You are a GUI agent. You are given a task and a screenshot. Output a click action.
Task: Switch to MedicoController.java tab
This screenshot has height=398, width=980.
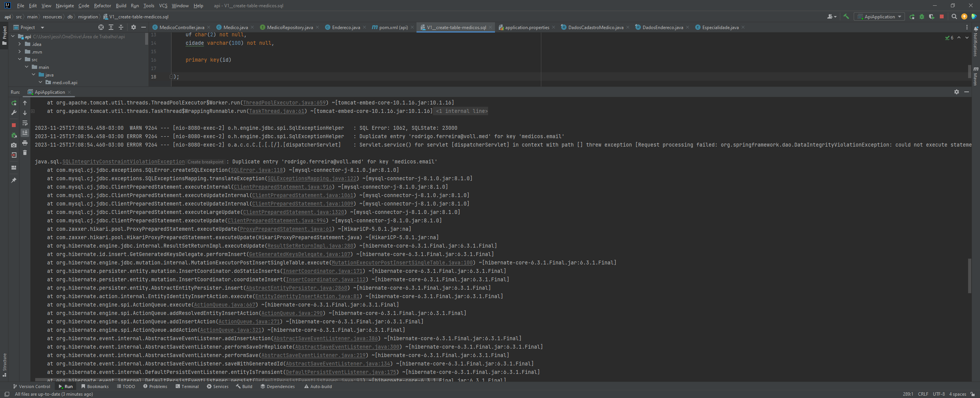tap(181, 28)
